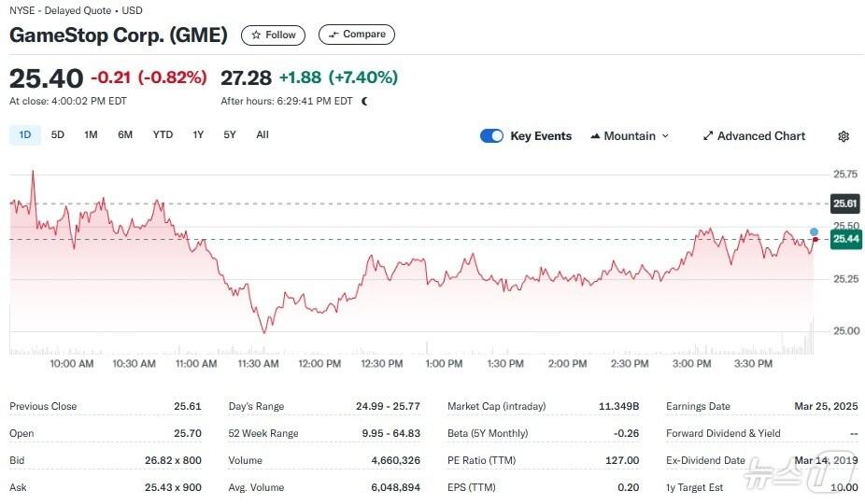This screenshot has width=865, height=504.
Task: Open the Advanced Chart link
Action: 753,136
